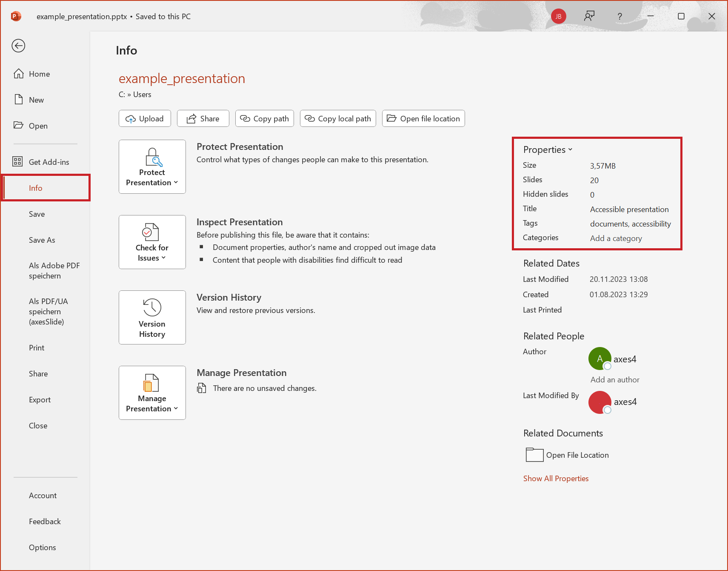728x571 pixels.
Task: Click Open File Location under Related Documents
Action: (577, 455)
